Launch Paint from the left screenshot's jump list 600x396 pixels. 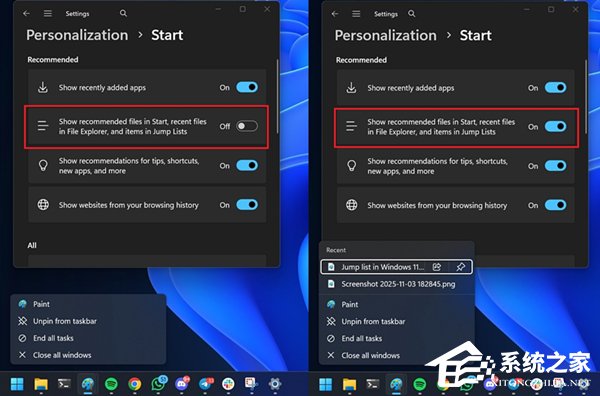pos(88,304)
